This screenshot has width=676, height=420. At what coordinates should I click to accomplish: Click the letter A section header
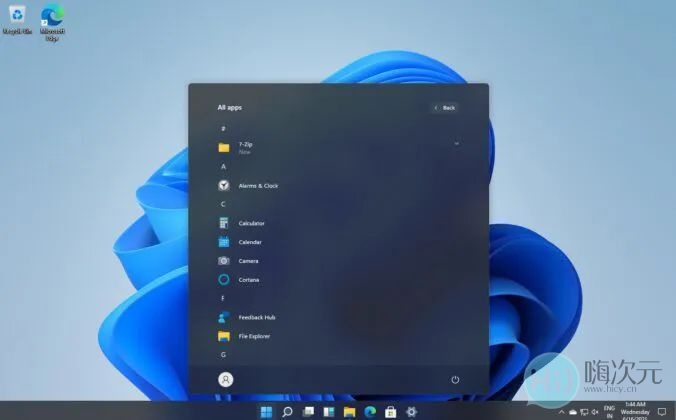223,166
